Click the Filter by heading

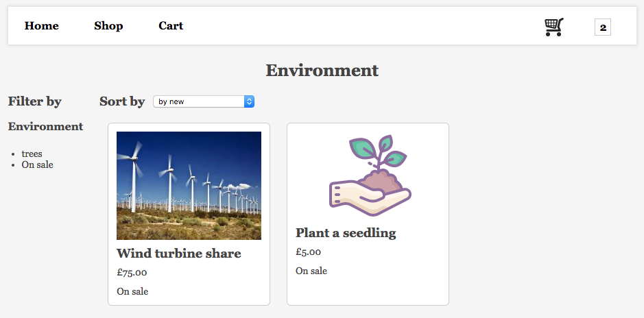coord(35,101)
